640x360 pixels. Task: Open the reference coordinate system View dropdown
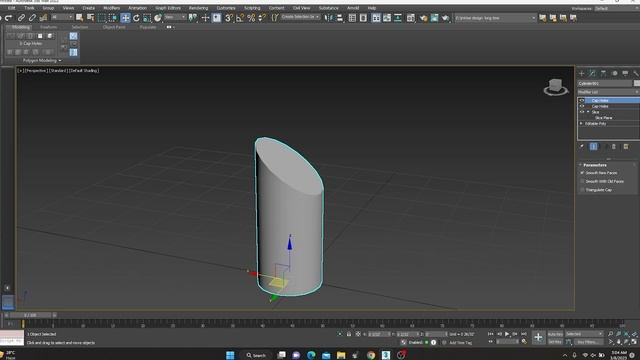175,18
